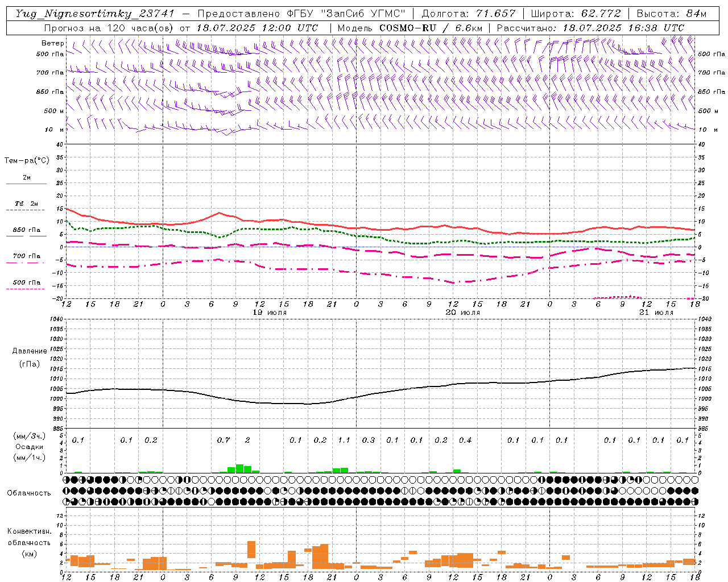Image resolution: width=728 pixels, height=582 pixels.
Task: Click "Предоставлено ФГБУ ЗапСиб УГМС" provider text
Action: (301, 14)
